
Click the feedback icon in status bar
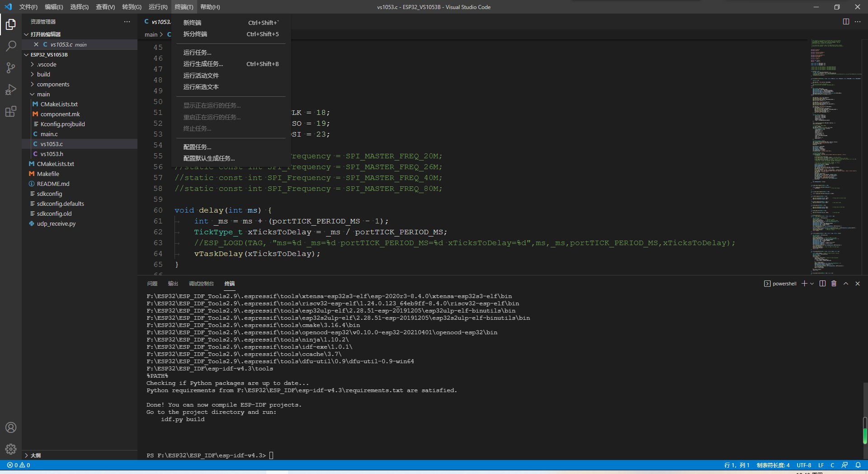click(844, 465)
